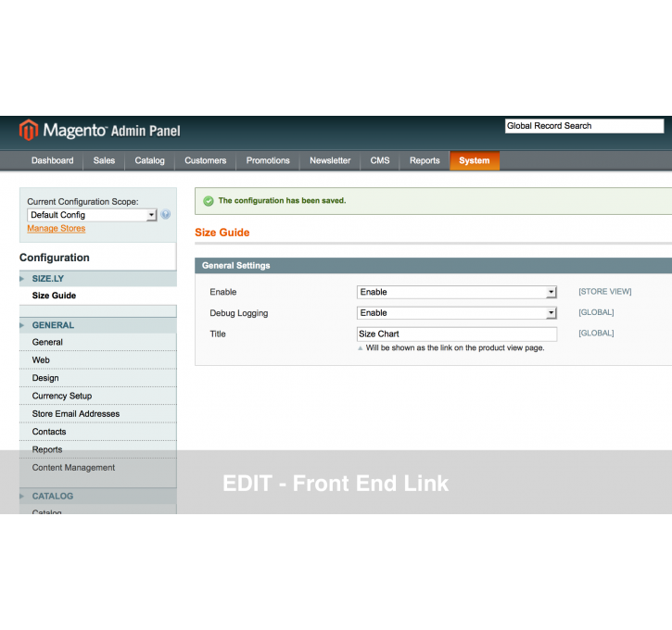
Task: Open the Promotions menu
Action: (x=268, y=160)
